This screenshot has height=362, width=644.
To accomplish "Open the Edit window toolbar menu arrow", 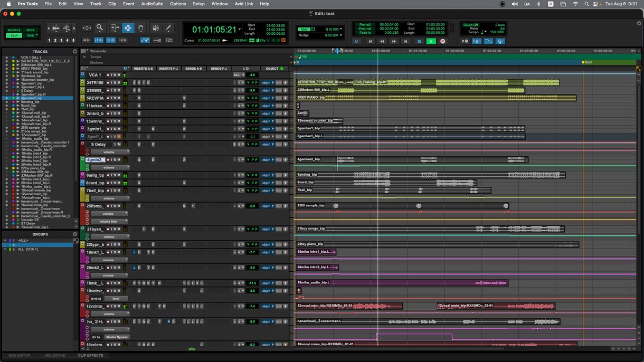I will 639,23.
